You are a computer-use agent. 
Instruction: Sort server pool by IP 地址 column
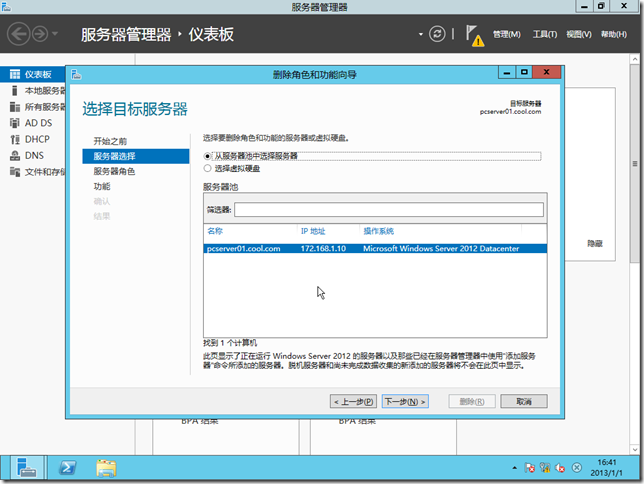(x=313, y=231)
